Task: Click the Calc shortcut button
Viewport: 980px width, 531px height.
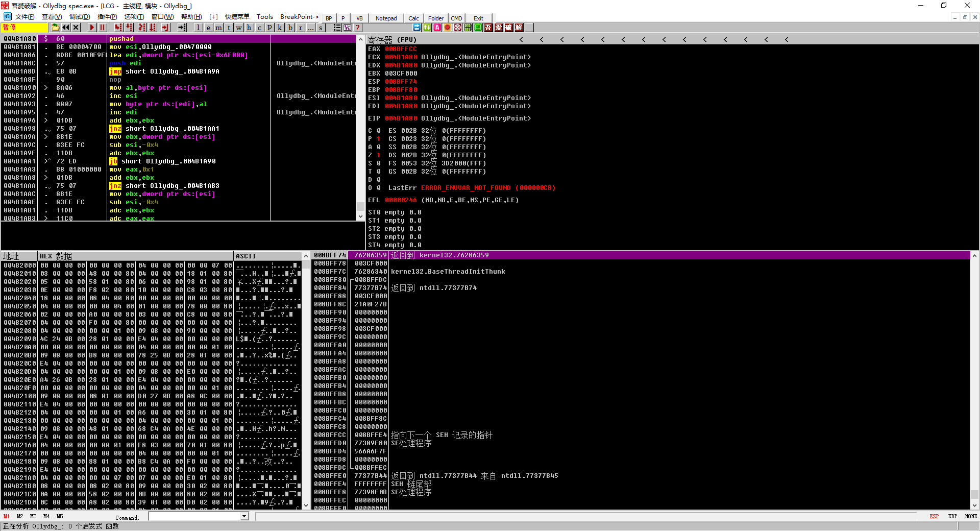Action: (413, 18)
